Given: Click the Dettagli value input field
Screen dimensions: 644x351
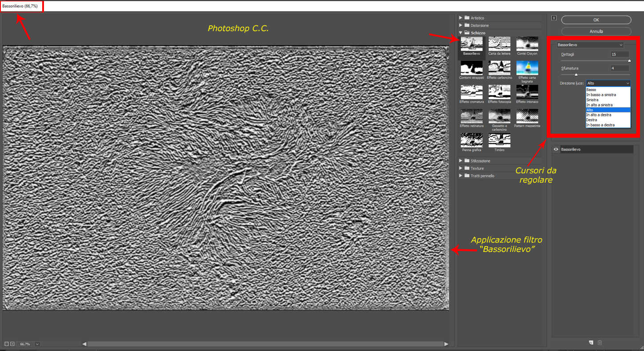Looking at the screenshot, I should click(x=619, y=54).
